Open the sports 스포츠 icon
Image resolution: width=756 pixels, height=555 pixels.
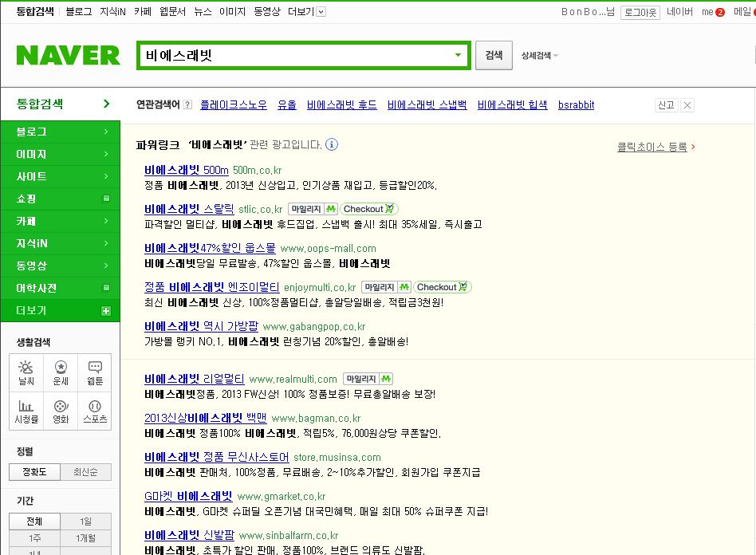tap(95, 411)
